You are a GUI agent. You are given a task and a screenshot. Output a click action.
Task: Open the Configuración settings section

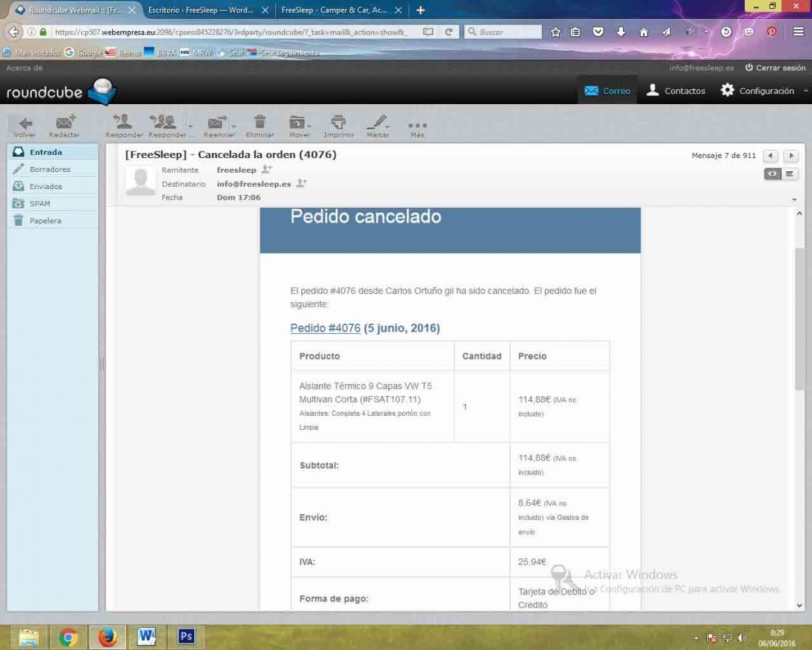tap(757, 91)
